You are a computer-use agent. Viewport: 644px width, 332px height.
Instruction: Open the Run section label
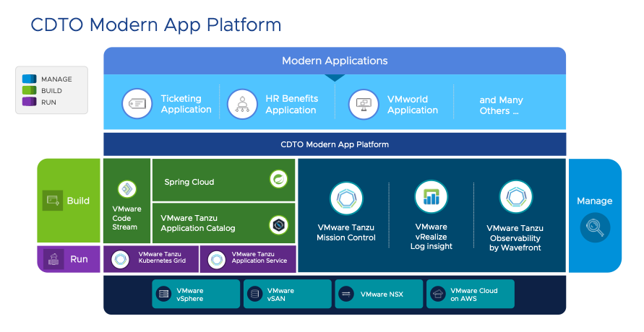pos(79,259)
